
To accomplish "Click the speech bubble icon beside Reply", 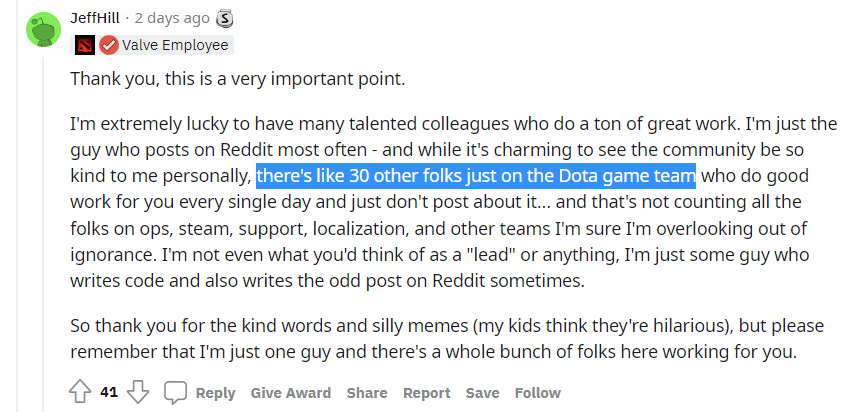I will click(x=176, y=392).
